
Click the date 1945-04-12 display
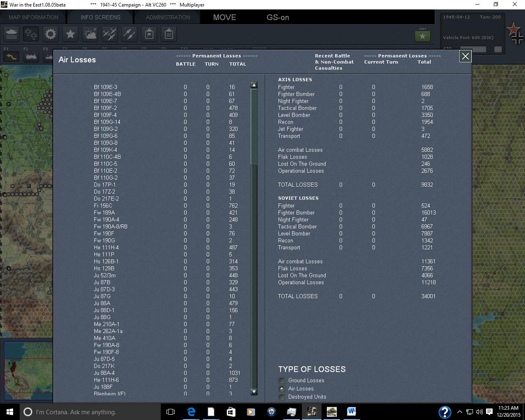coord(457,17)
